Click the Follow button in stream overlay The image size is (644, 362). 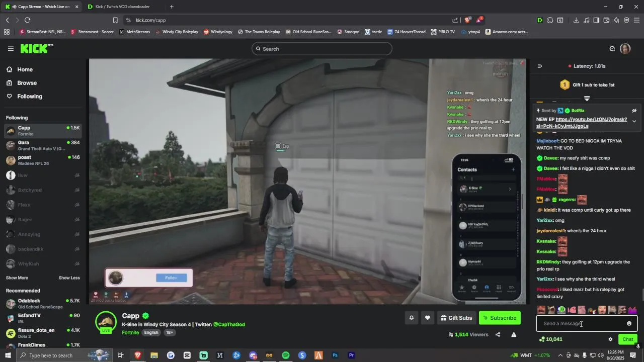171,278
